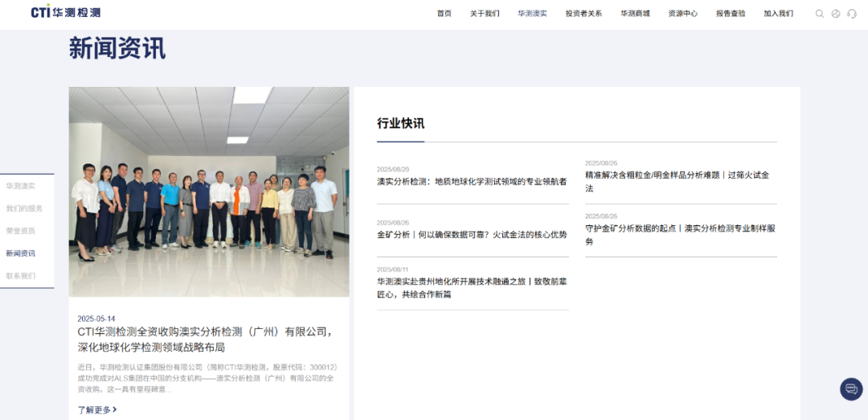
Task: Select 报告查验 in the header
Action: click(x=731, y=14)
